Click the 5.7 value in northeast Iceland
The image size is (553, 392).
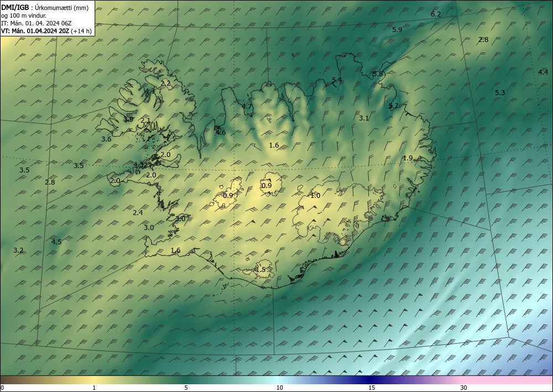[393, 106]
